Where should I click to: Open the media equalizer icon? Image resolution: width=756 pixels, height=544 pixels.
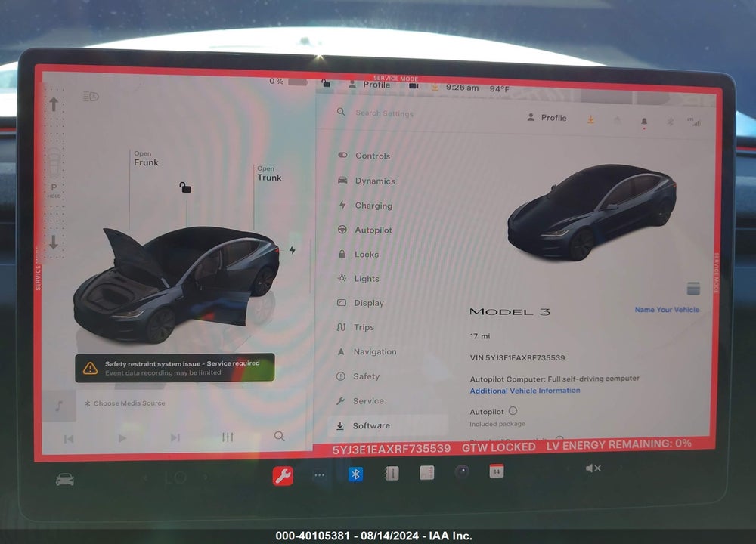pyautogui.click(x=228, y=437)
